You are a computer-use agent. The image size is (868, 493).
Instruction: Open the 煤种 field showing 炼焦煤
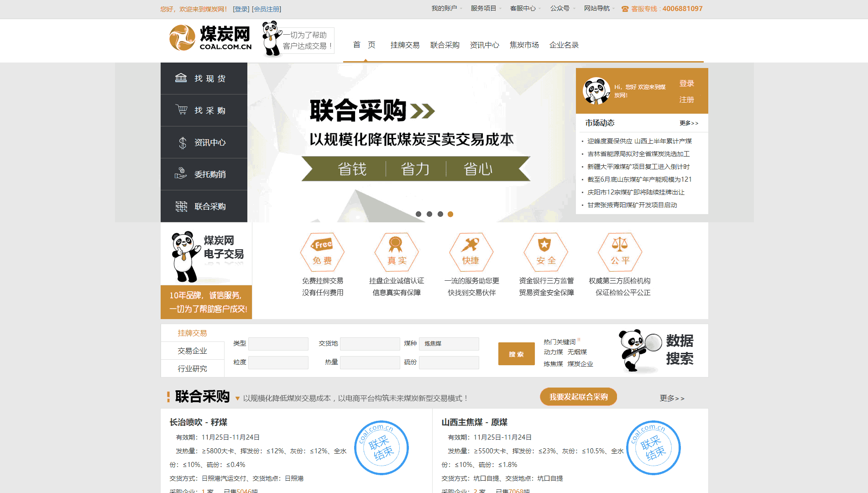pos(449,344)
